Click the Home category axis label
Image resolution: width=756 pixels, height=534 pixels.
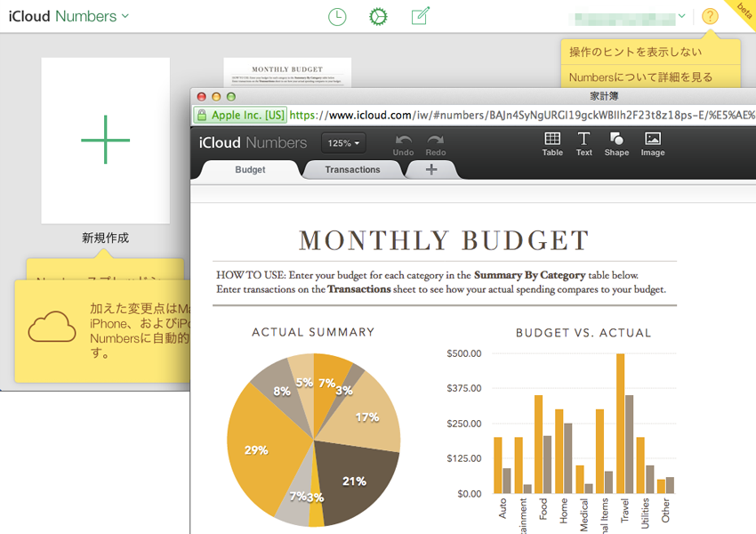pos(564,511)
